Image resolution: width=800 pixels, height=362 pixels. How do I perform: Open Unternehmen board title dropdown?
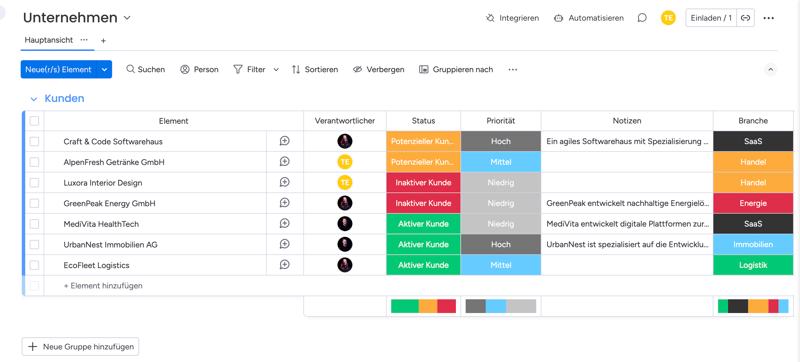tap(127, 18)
